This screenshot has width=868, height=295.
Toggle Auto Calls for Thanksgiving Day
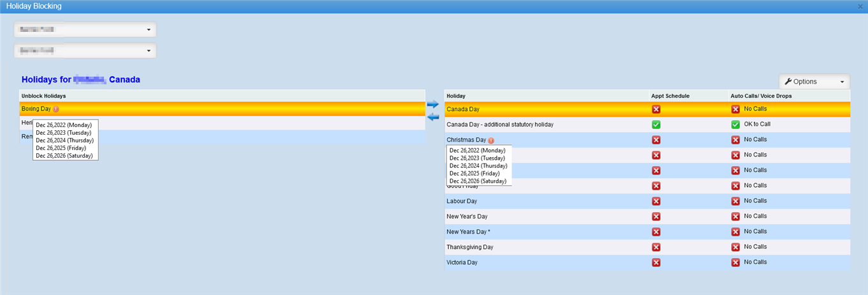[x=735, y=247]
